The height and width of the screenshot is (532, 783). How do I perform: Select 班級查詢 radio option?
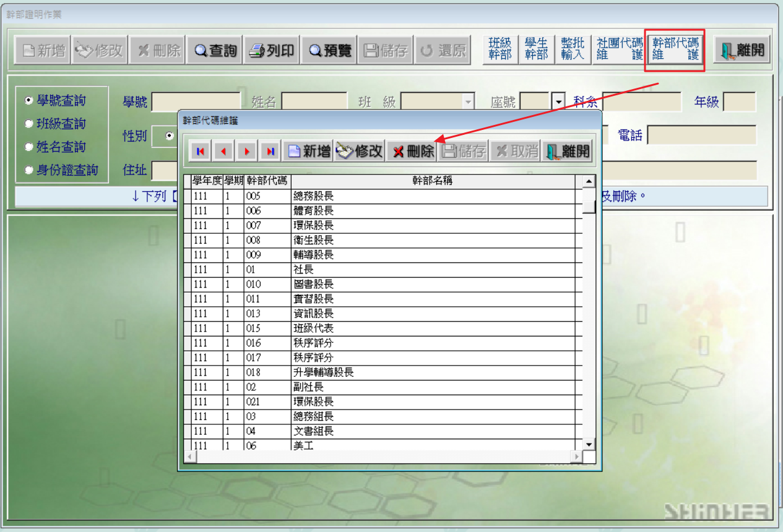28,124
